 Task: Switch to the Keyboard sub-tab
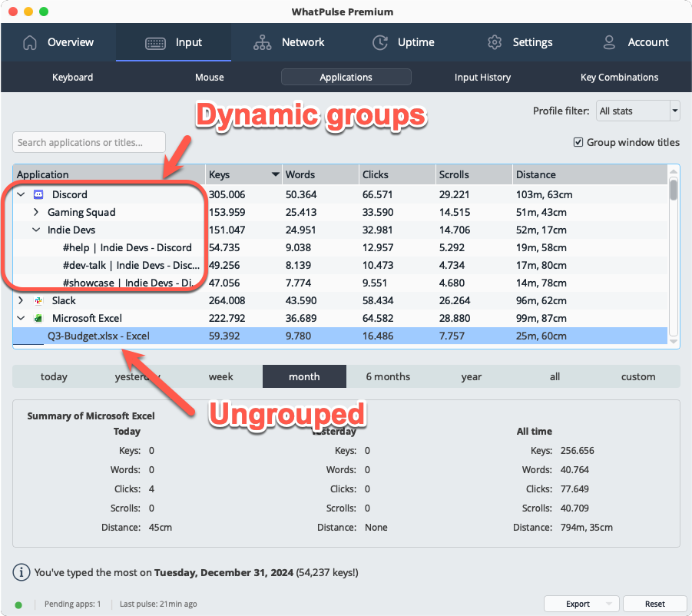tap(72, 78)
